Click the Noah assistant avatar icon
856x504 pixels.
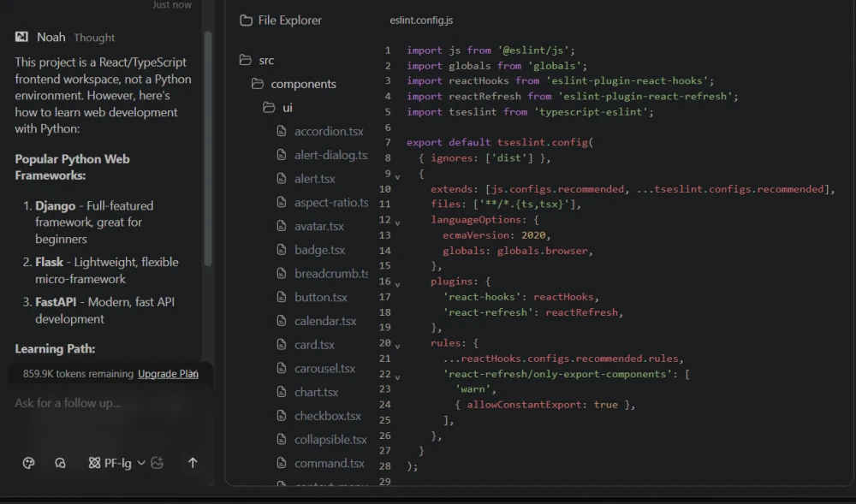click(x=21, y=37)
